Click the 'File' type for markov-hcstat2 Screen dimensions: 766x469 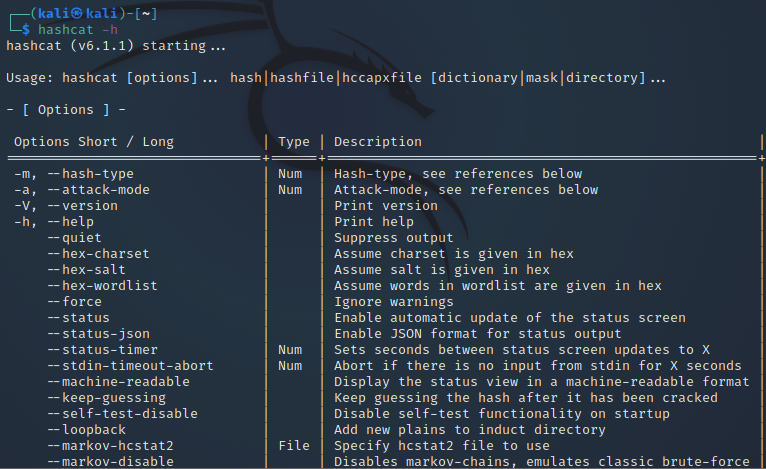point(294,446)
